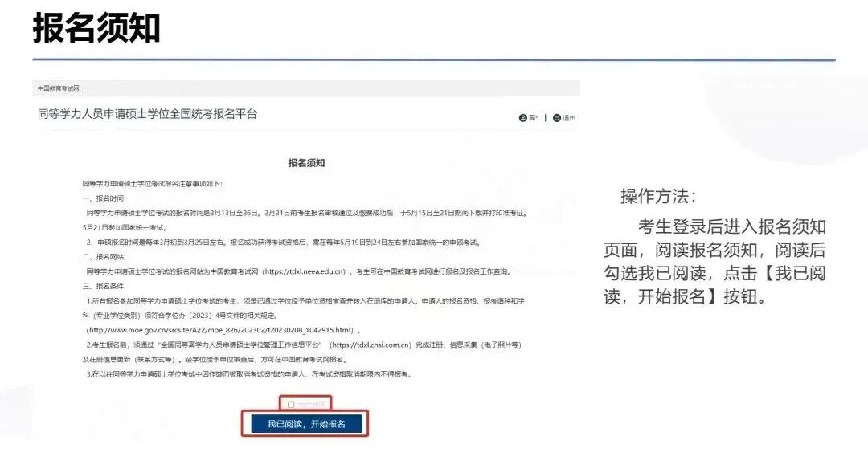Click the 同等学力人员申请硕士学位全国统考报名平台 title
Screen dimensions: 868x469
[x=147, y=114]
